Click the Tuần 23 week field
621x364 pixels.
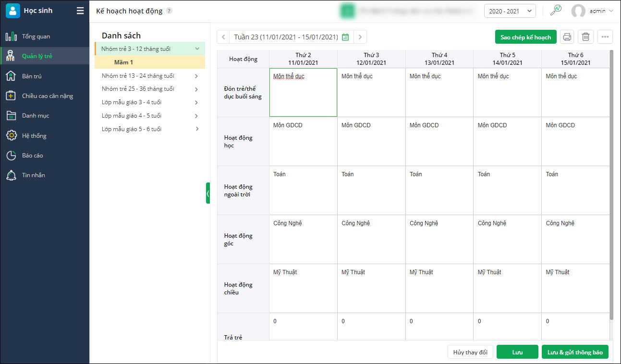tap(292, 37)
